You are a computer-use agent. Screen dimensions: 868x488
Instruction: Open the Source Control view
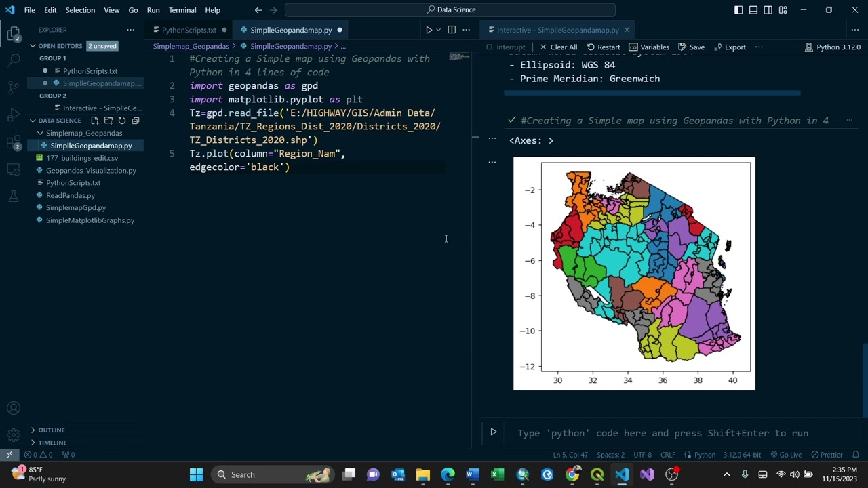coord(14,87)
